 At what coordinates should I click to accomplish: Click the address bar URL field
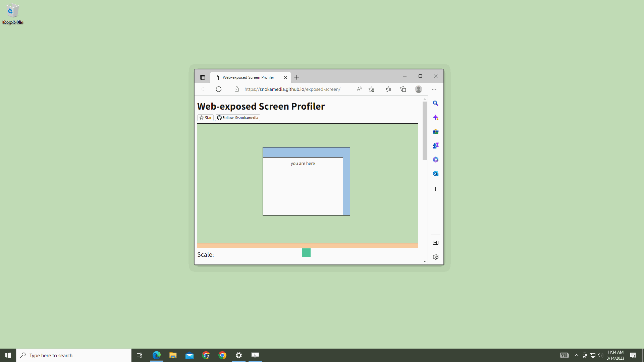[x=292, y=89]
